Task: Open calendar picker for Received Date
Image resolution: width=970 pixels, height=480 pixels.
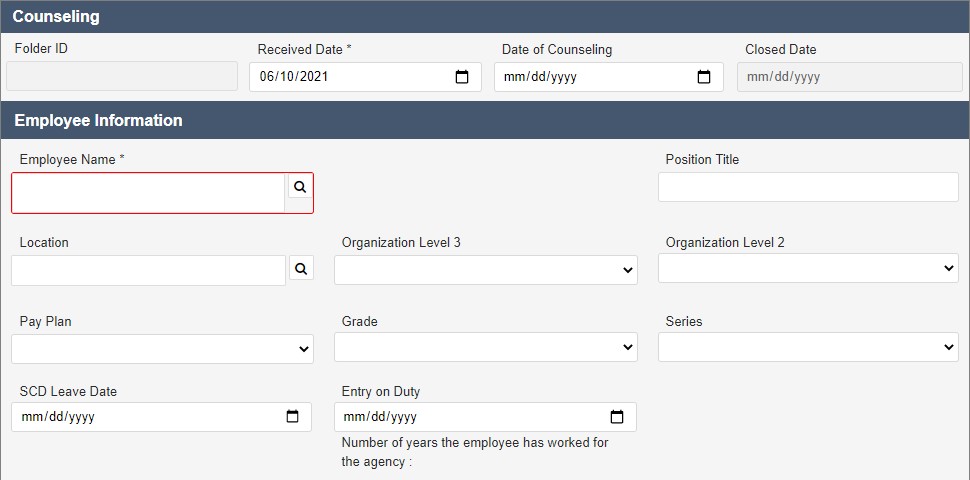Action: pyautogui.click(x=461, y=77)
